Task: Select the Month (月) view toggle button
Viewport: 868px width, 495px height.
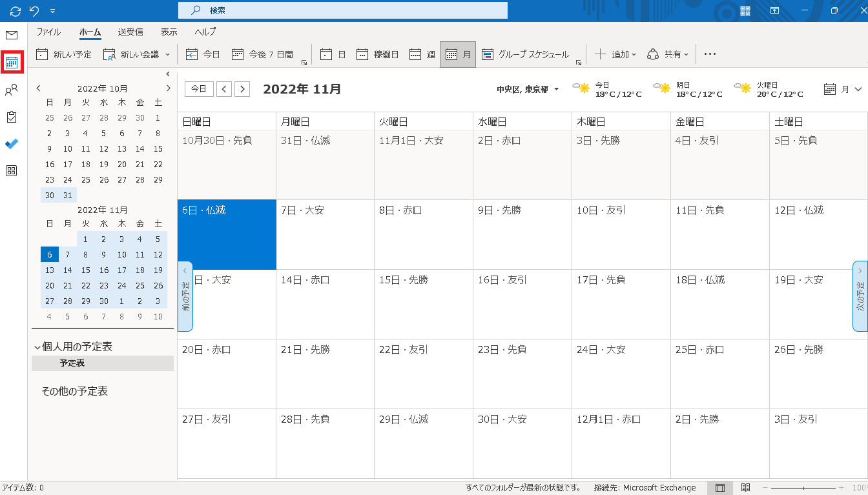Action: (458, 55)
